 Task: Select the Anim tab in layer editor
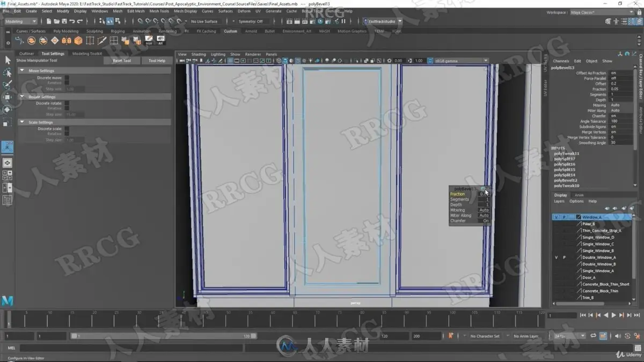579,195
